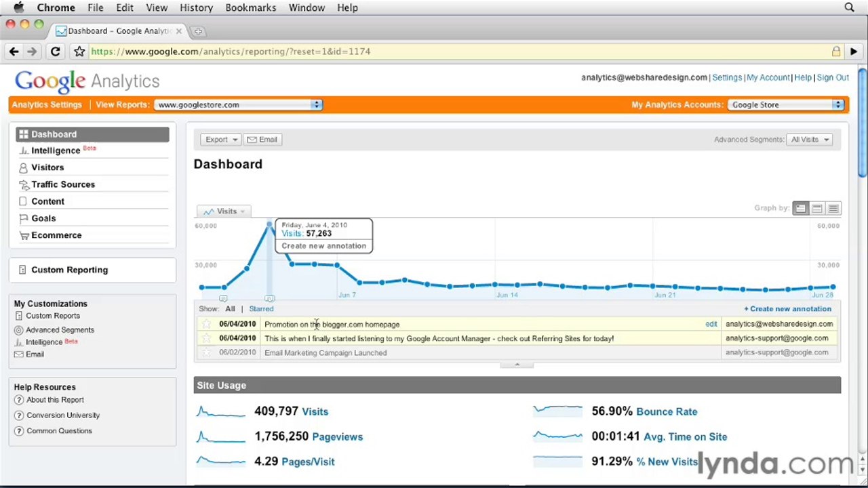The width and height of the screenshot is (868, 488).
Task: Click the browser back arrow
Action: (14, 52)
